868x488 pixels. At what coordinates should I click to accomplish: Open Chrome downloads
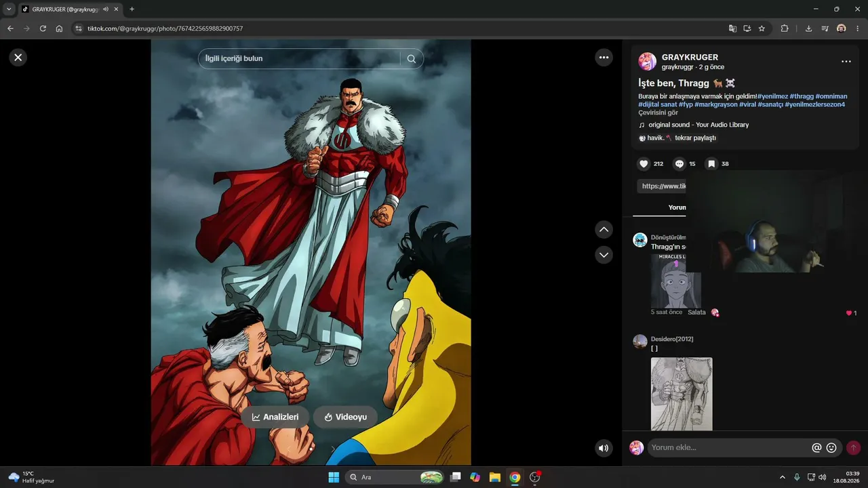click(x=808, y=28)
